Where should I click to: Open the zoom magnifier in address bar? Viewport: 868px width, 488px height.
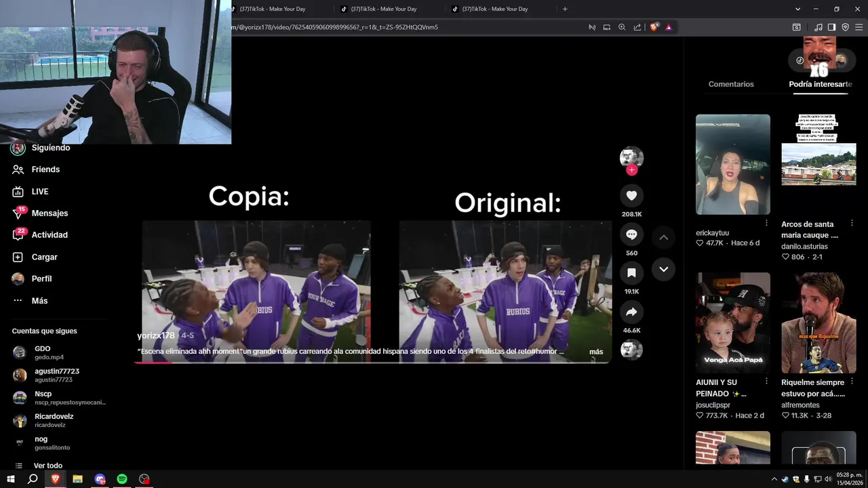click(622, 27)
